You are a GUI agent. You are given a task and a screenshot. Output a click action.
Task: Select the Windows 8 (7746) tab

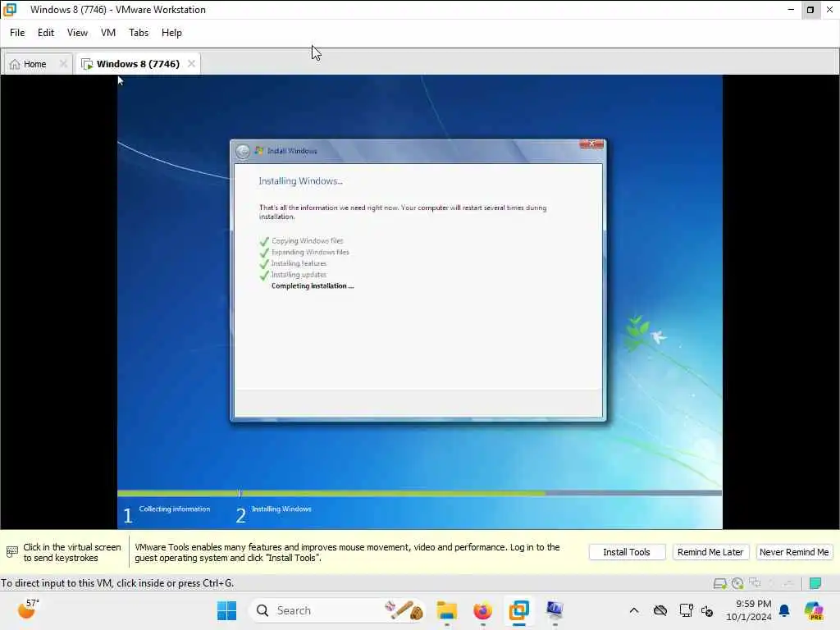[x=138, y=64]
